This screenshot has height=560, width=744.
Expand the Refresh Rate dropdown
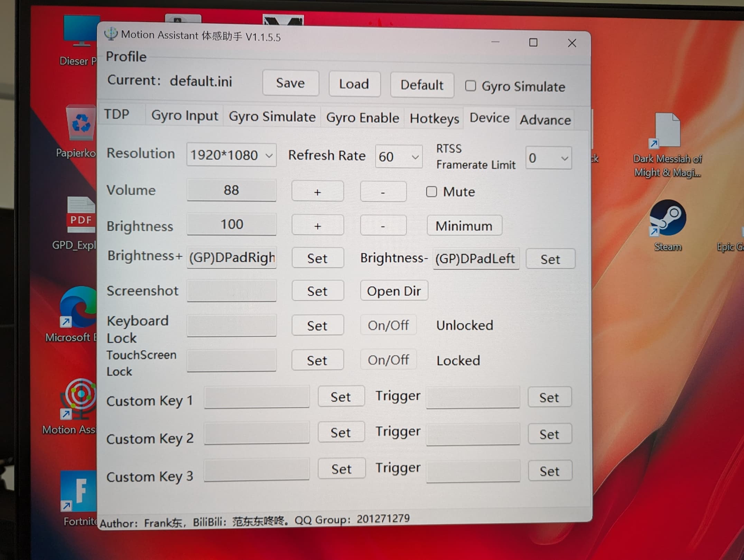(x=399, y=157)
